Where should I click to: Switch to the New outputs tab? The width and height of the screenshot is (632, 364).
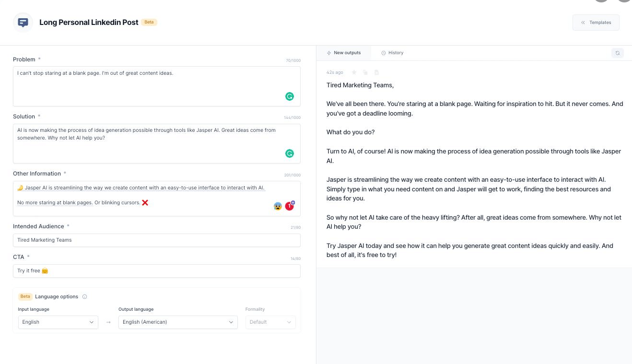tap(344, 53)
